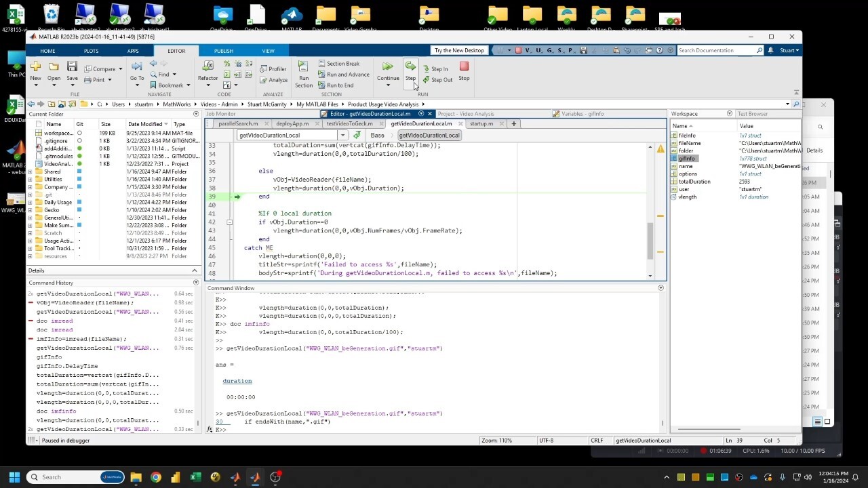Expand the Daily Usage folder
Viewport: 868px width, 488px height.
point(30,202)
